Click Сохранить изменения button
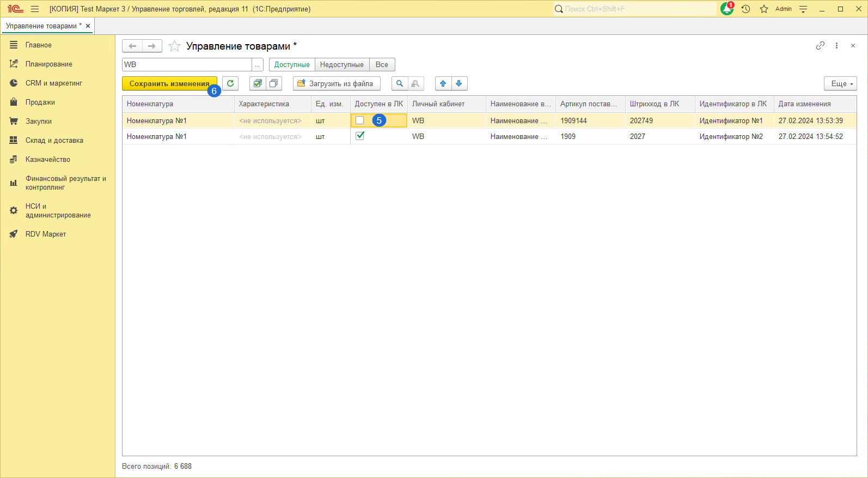This screenshot has height=478, width=868. click(x=169, y=83)
